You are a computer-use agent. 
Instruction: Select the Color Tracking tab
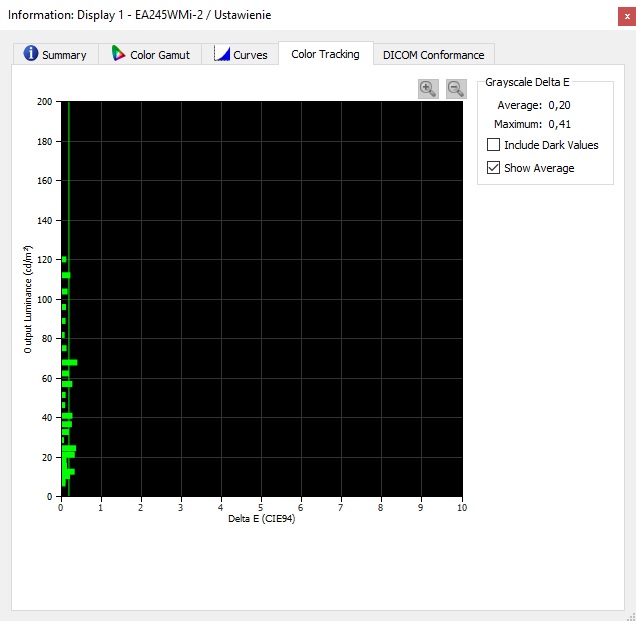pyautogui.click(x=325, y=54)
